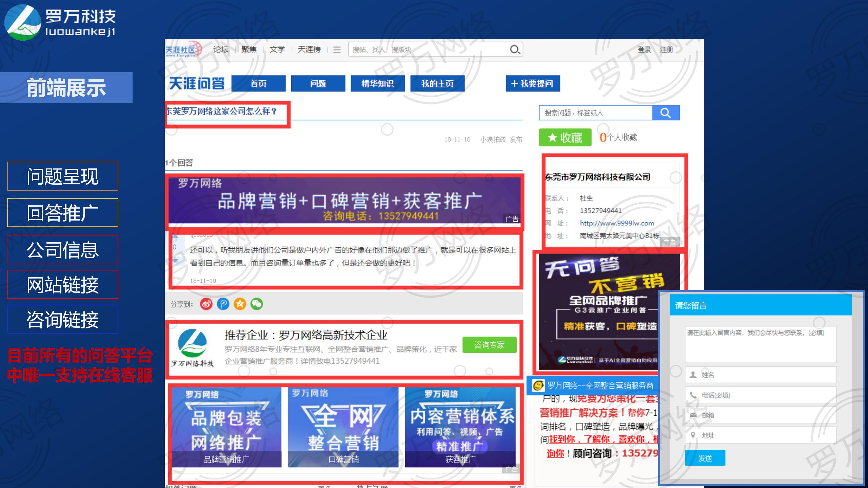The image size is (868, 488).
Task: Click the 发送 button in message form
Action: pos(705,458)
